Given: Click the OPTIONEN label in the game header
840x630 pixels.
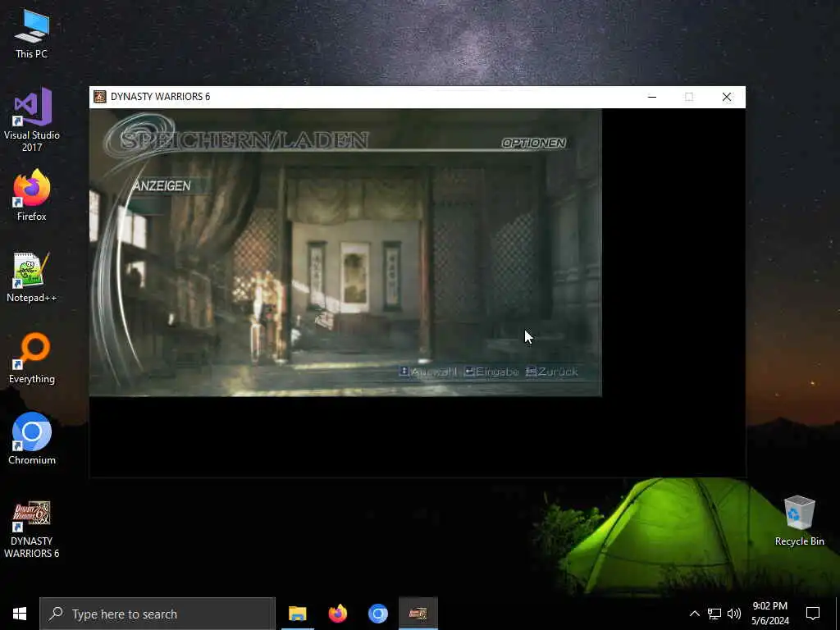Looking at the screenshot, I should [533, 143].
